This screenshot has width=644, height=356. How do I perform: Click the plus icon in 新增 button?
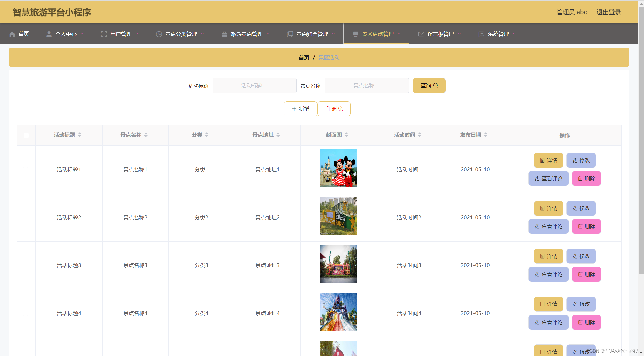(x=294, y=109)
